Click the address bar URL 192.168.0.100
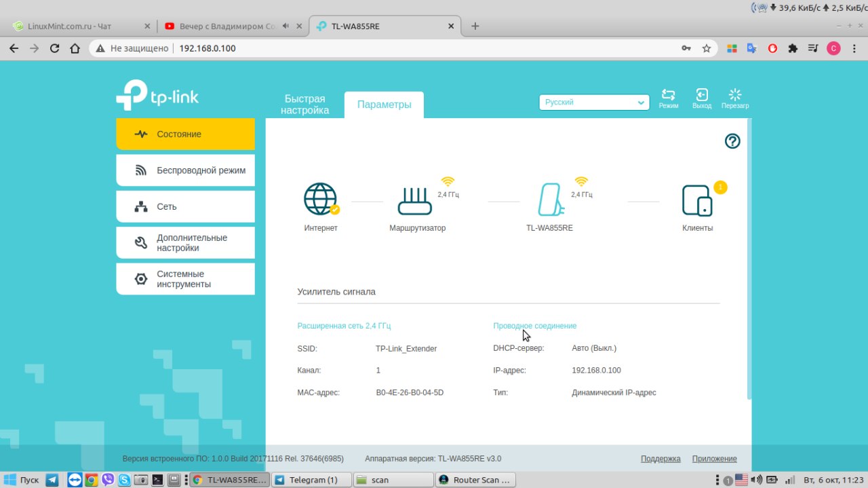Viewport: 868px width, 488px height. pos(208,48)
